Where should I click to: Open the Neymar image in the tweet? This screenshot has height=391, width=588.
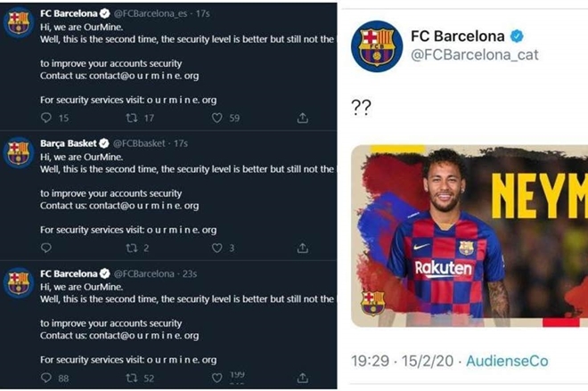470,236
